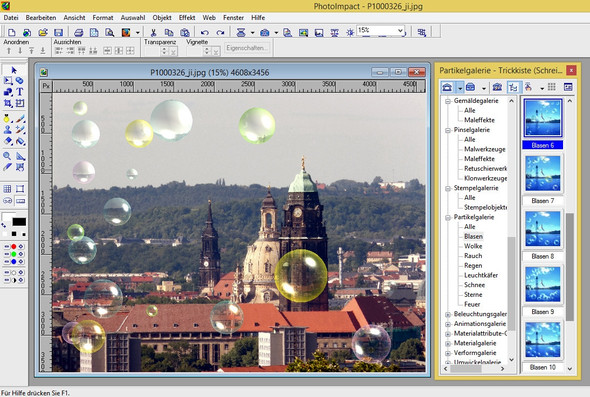590x397 pixels.
Task: Select the Retouch lightbulb tool
Action: (8, 119)
